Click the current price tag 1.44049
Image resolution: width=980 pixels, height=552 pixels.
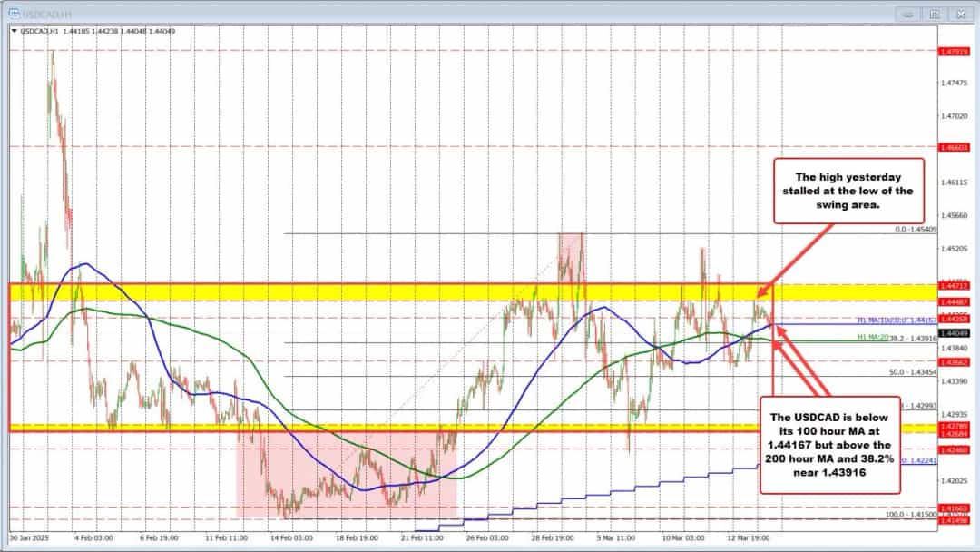point(955,334)
